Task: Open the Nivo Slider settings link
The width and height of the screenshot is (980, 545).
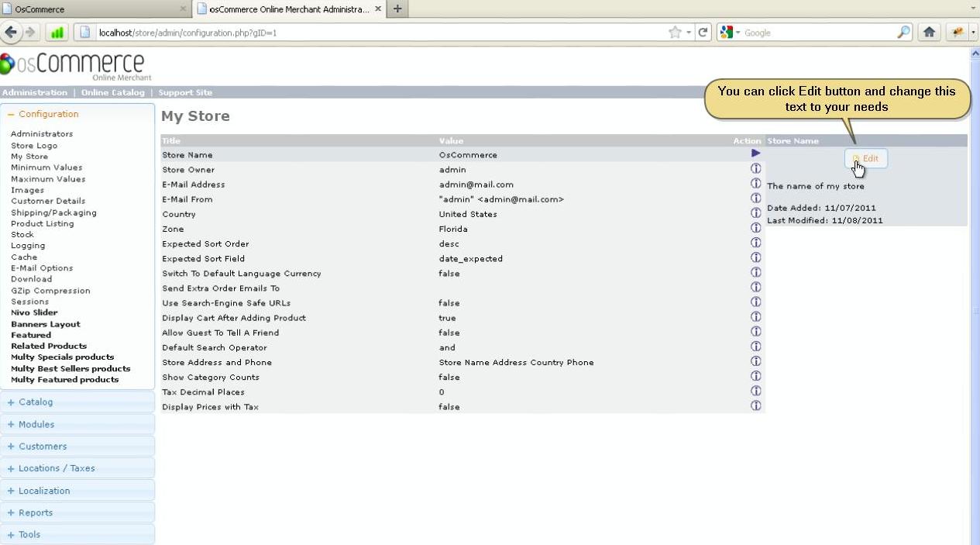Action: [x=34, y=312]
